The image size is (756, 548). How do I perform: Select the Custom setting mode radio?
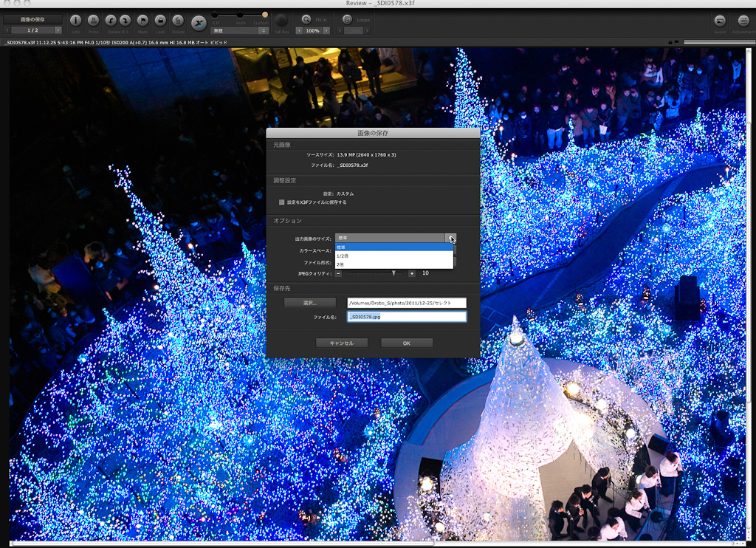265,15
